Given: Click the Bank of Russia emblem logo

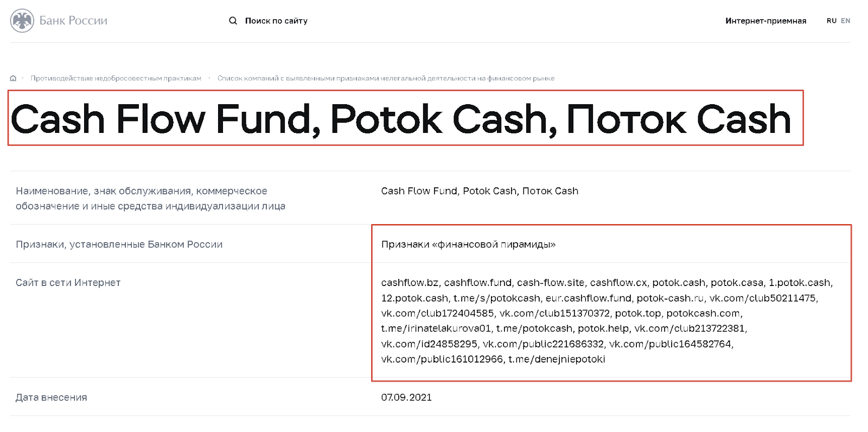Looking at the screenshot, I should click(22, 21).
